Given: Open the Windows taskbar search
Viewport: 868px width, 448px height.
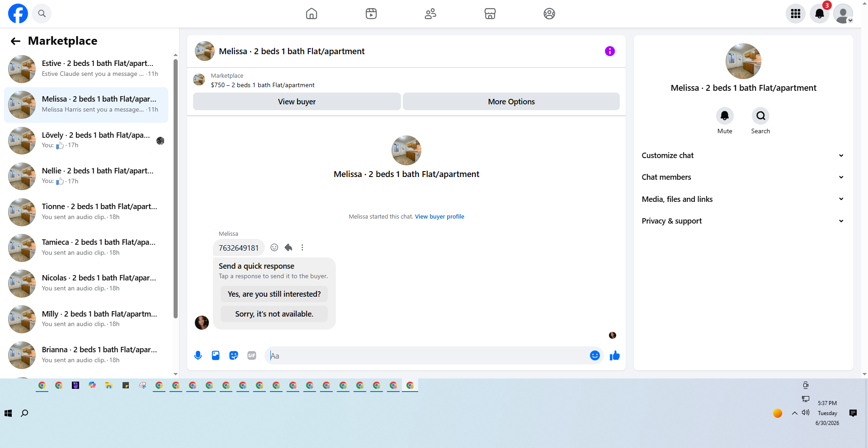Looking at the screenshot, I should click(x=25, y=413).
